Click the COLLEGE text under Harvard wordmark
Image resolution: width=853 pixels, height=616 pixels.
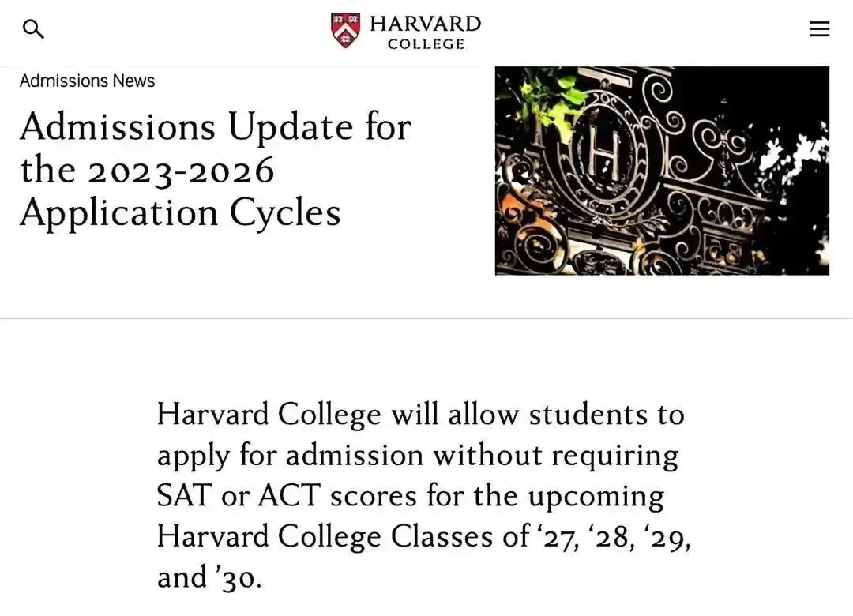426,44
